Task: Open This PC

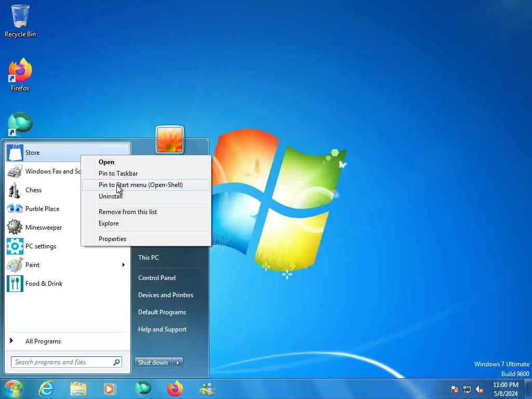Action: coord(148,258)
